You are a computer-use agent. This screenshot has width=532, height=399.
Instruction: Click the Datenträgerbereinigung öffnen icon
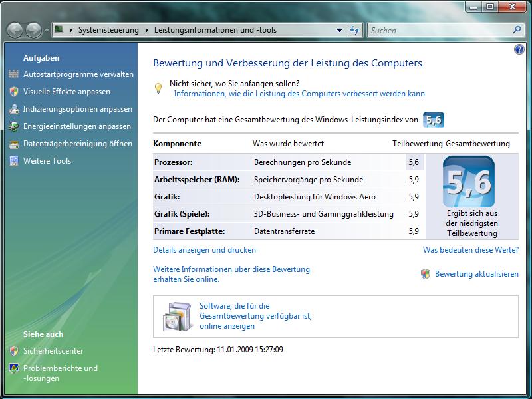click(14, 144)
